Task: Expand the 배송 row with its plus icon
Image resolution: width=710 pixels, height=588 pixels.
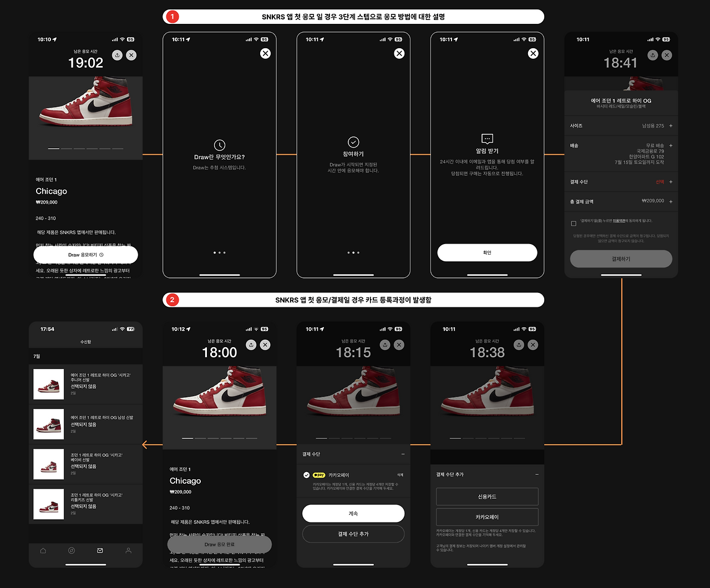Action: 671,145
